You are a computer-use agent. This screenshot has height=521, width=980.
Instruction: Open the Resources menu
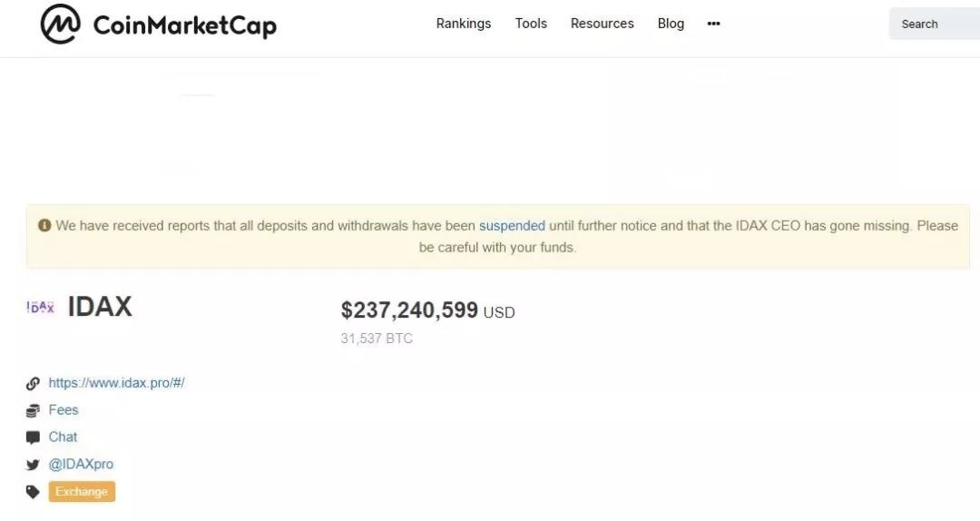tap(602, 24)
